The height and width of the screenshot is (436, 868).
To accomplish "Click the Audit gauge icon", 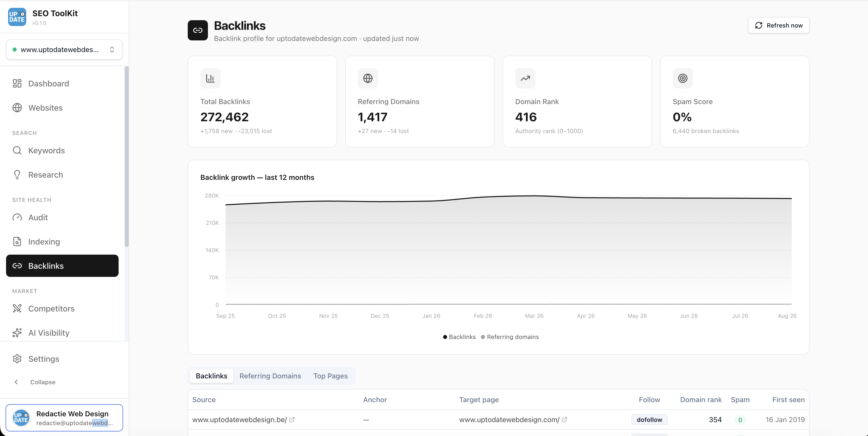I will point(17,217).
